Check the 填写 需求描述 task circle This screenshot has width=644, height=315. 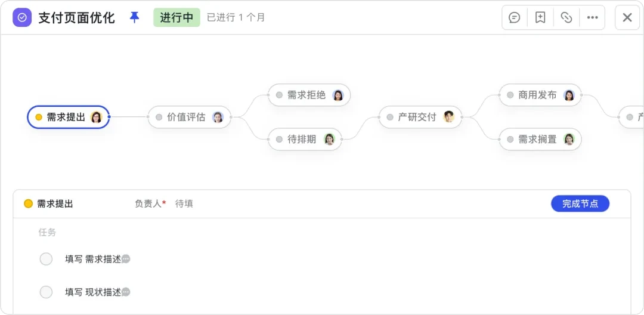46,259
